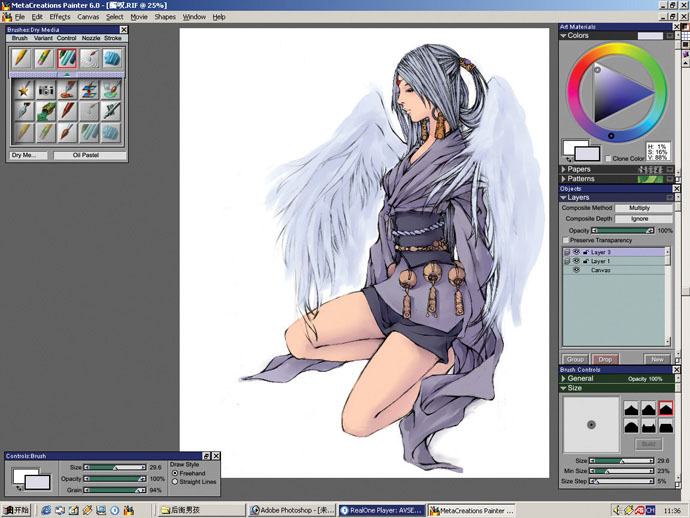Expand the Patterns section
The height and width of the screenshot is (518, 690).
(563, 179)
